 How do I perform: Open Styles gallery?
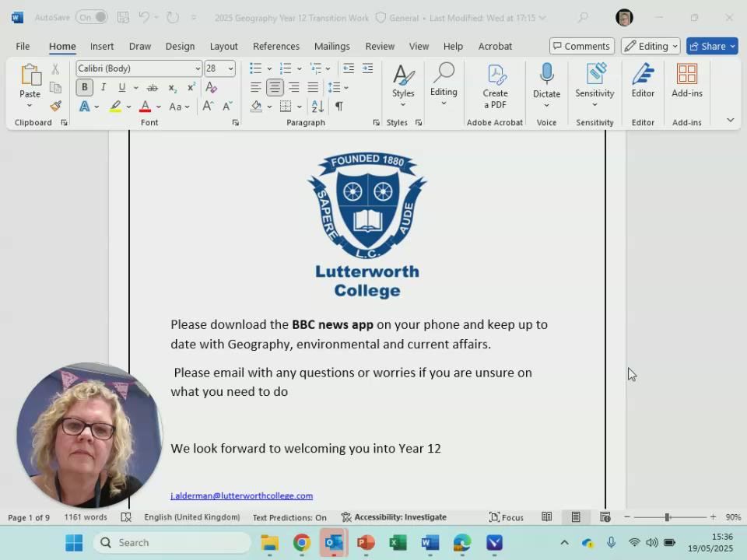coord(403,86)
